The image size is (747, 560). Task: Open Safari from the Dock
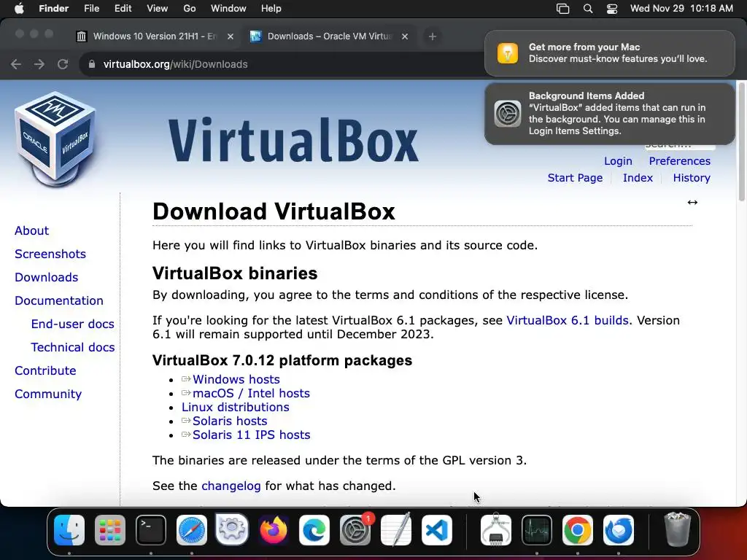192,530
